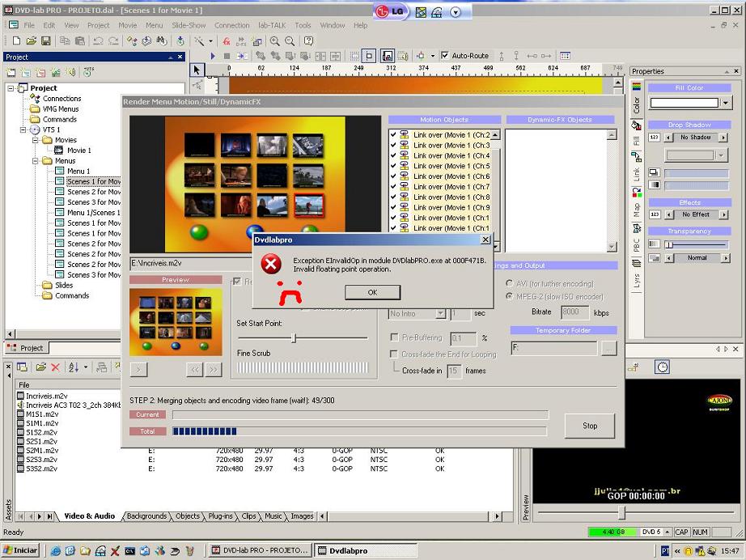Screen dimensions: 746x560
Task: Collapse the Movies folder node
Action: pos(36,140)
